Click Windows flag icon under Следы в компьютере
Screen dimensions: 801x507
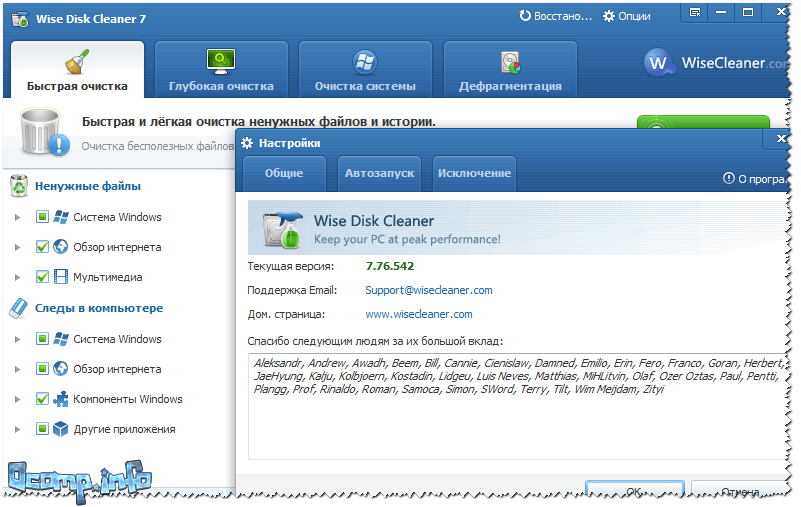61,338
